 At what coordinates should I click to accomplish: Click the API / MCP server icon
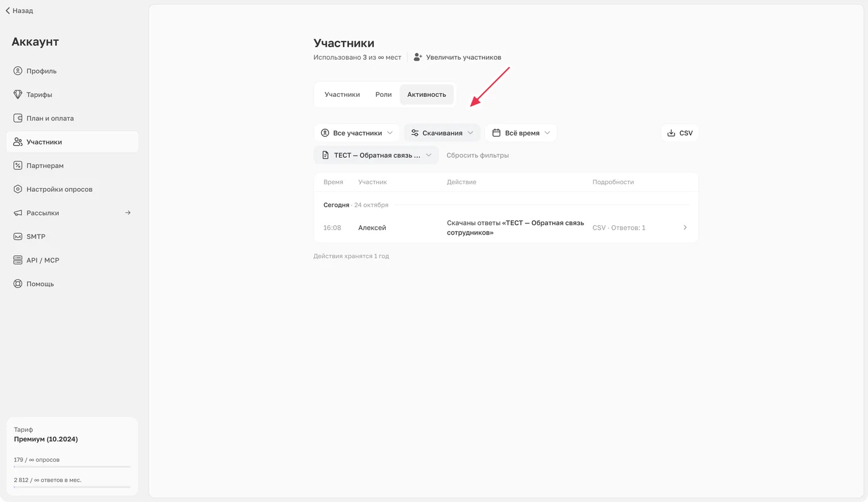click(18, 260)
